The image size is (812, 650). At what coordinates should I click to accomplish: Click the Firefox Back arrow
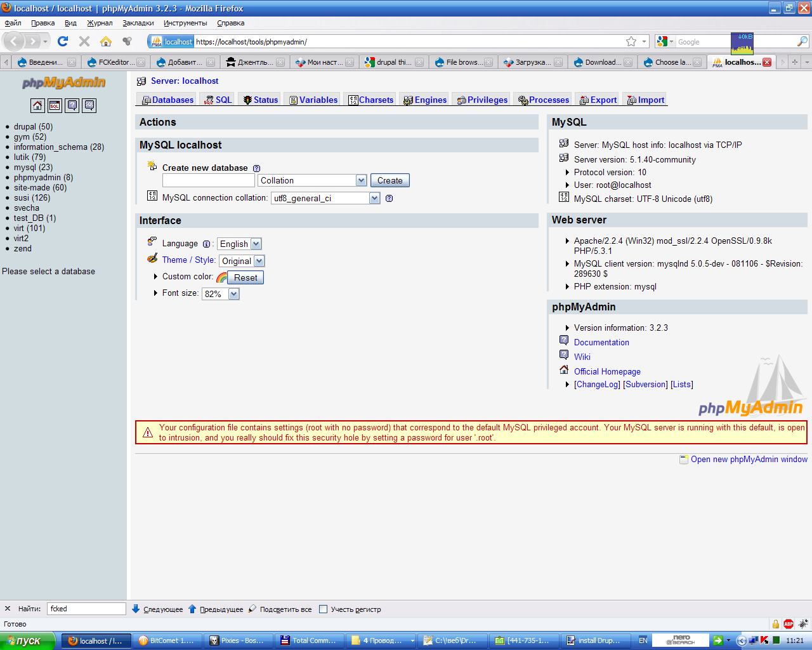[15, 41]
